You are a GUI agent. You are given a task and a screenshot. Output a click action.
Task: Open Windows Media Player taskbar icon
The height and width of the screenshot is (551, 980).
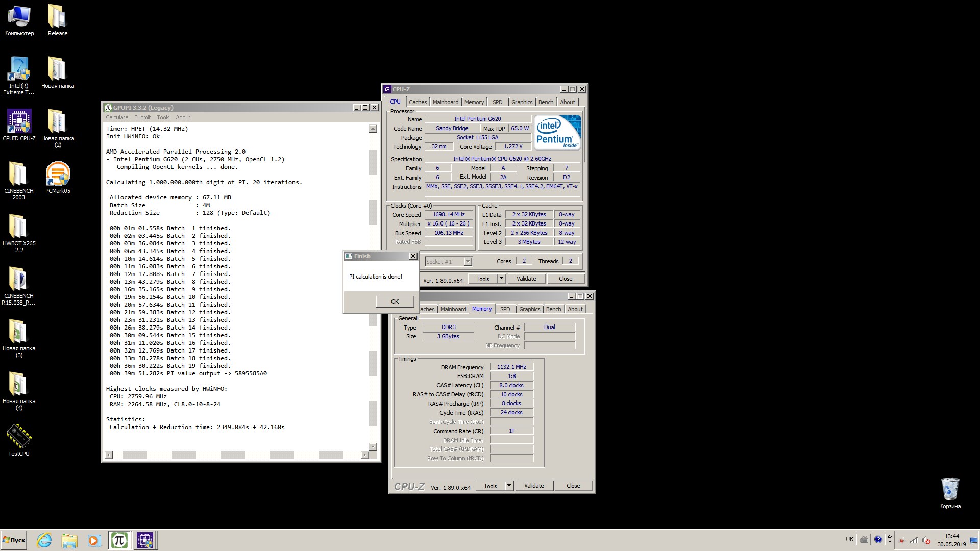coord(93,540)
